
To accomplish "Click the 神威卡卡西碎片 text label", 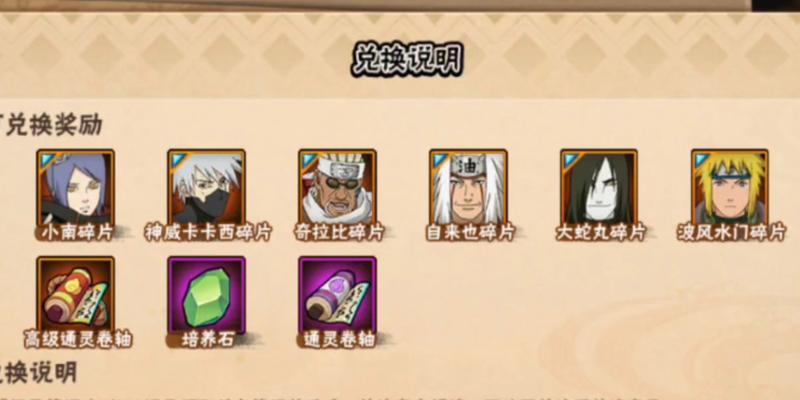I will coord(208,233).
